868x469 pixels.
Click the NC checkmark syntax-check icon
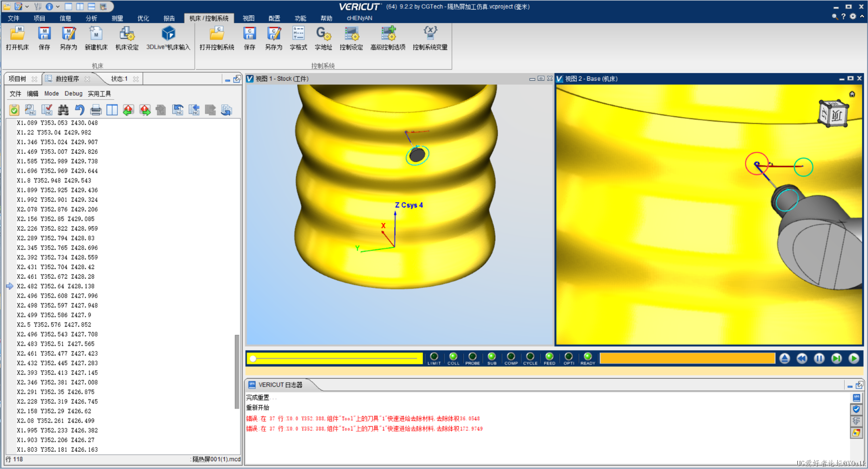[47, 110]
